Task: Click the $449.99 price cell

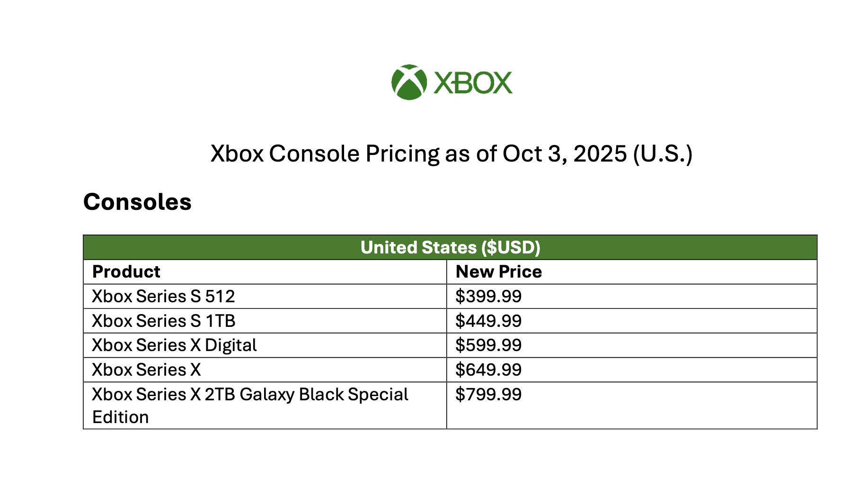Action: pyautogui.click(x=632, y=321)
